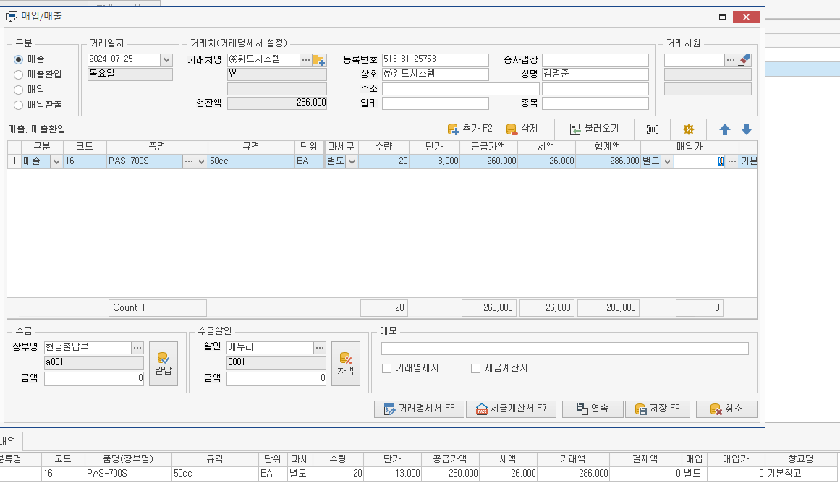Click into the 메모 text field
This screenshot has width=840, height=504.
click(564, 349)
